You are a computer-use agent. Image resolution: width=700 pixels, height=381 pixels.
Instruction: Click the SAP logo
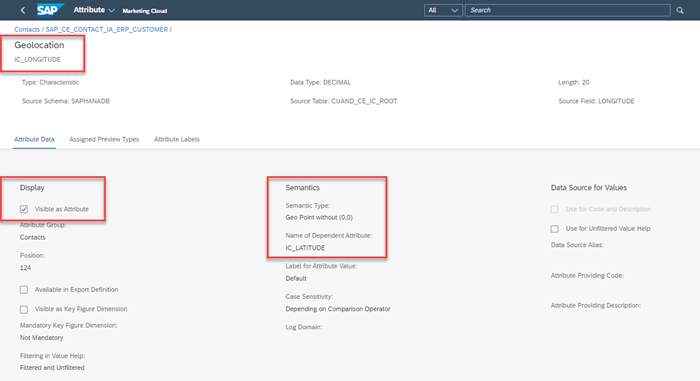click(50, 10)
